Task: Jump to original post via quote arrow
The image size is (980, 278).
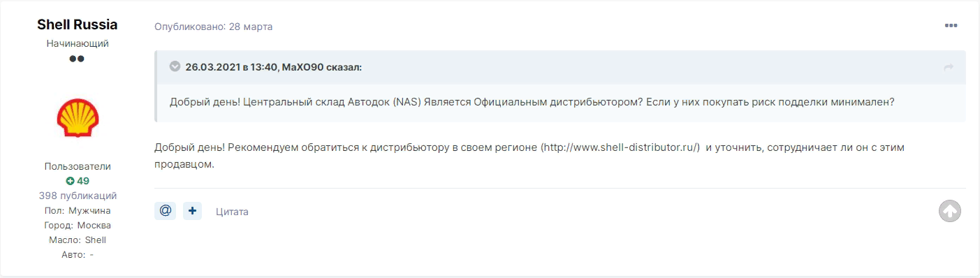Action: pyautogui.click(x=949, y=67)
